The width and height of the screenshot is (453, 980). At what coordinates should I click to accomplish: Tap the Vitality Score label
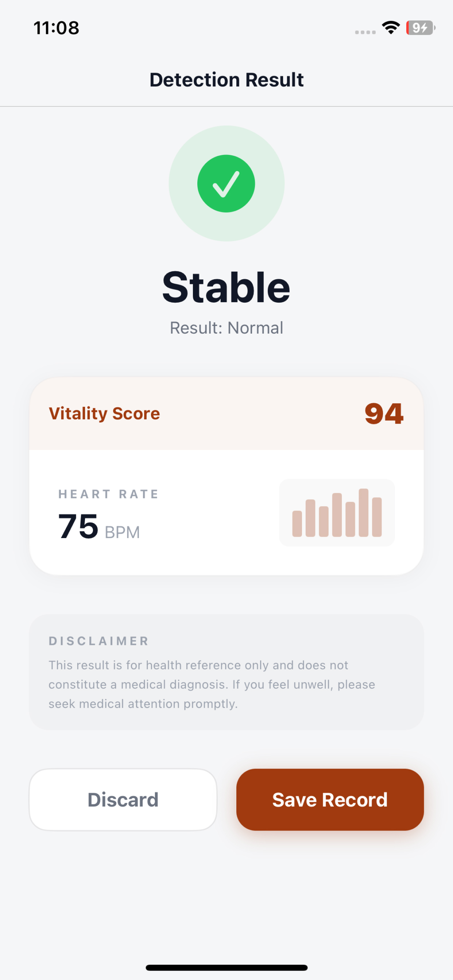coord(104,413)
